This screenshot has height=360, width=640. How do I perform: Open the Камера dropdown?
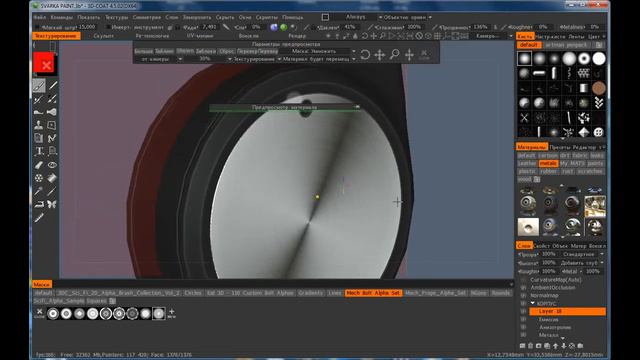click(x=493, y=36)
